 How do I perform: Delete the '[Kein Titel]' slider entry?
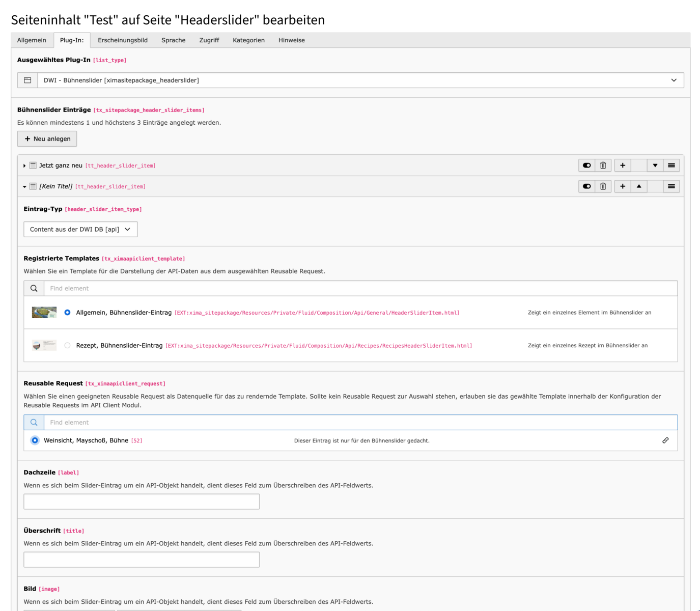pyautogui.click(x=603, y=186)
